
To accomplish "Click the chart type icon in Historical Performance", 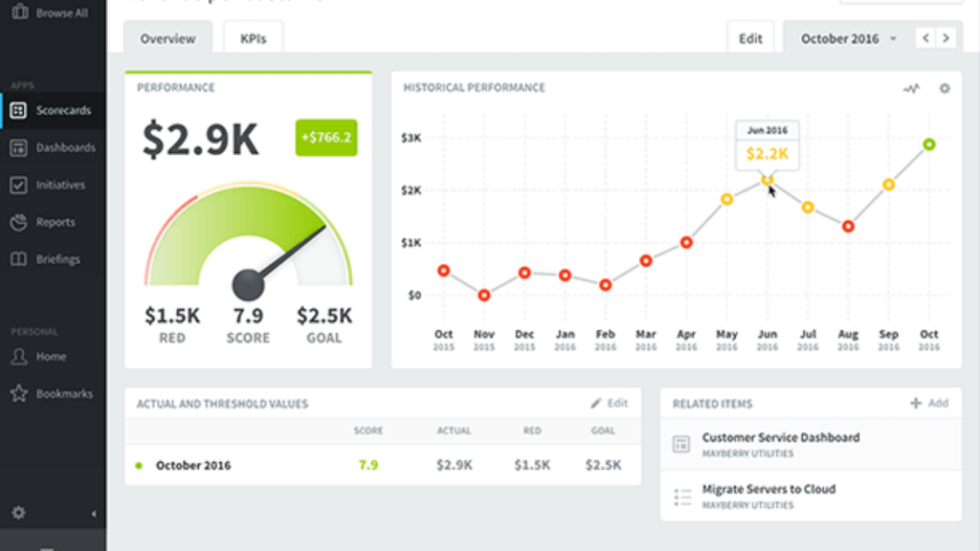I will (911, 88).
